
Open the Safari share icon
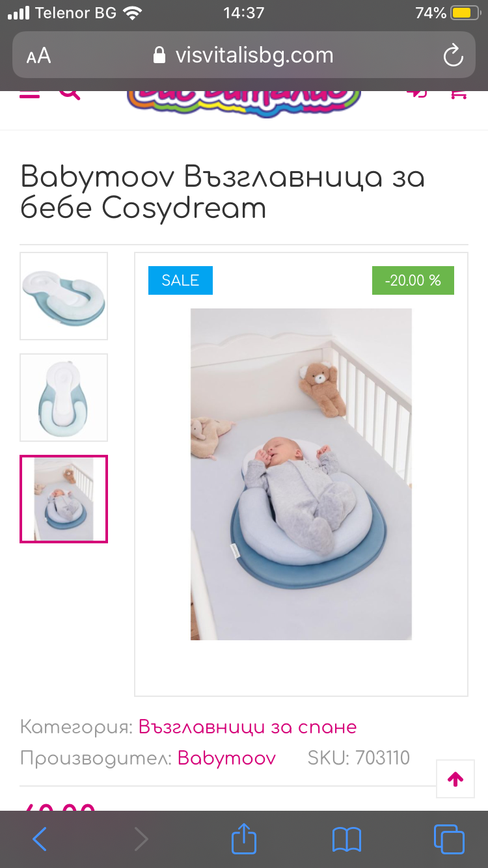point(244,839)
